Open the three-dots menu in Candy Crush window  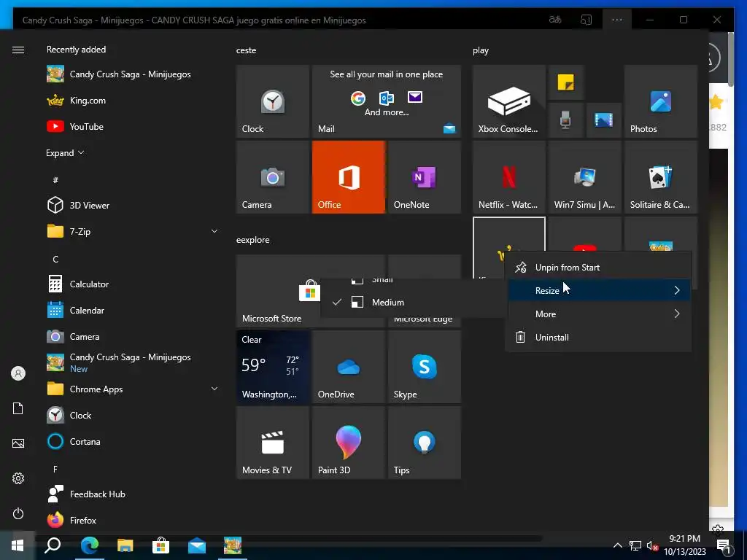click(617, 20)
